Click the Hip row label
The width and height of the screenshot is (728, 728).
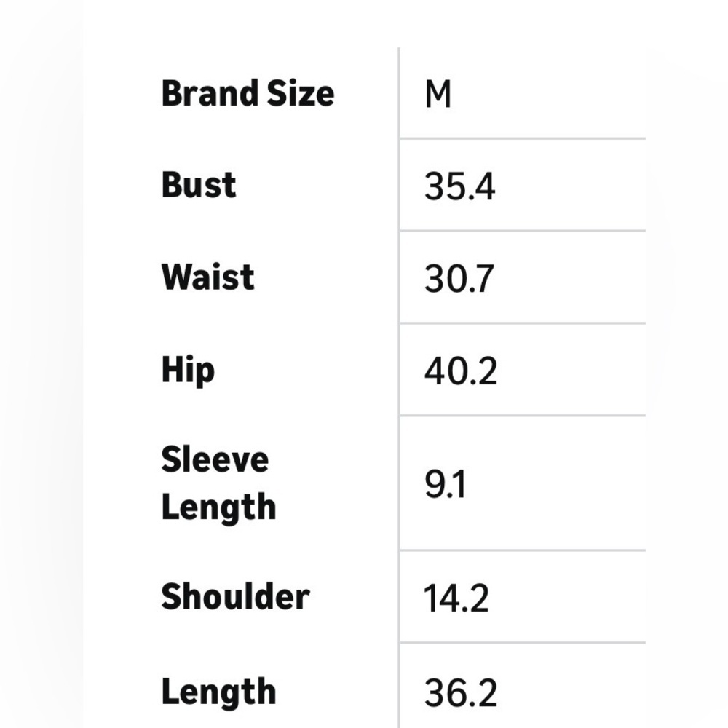tap(188, 370)
